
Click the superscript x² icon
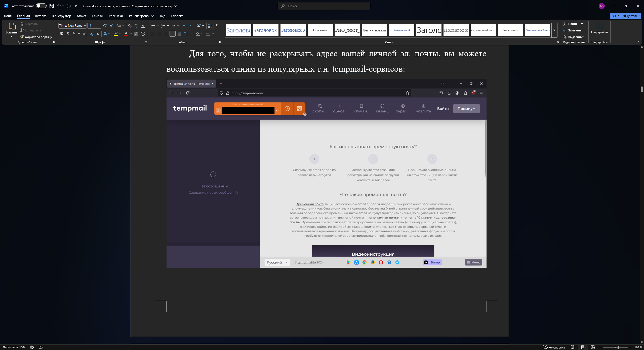click(98, 34)
